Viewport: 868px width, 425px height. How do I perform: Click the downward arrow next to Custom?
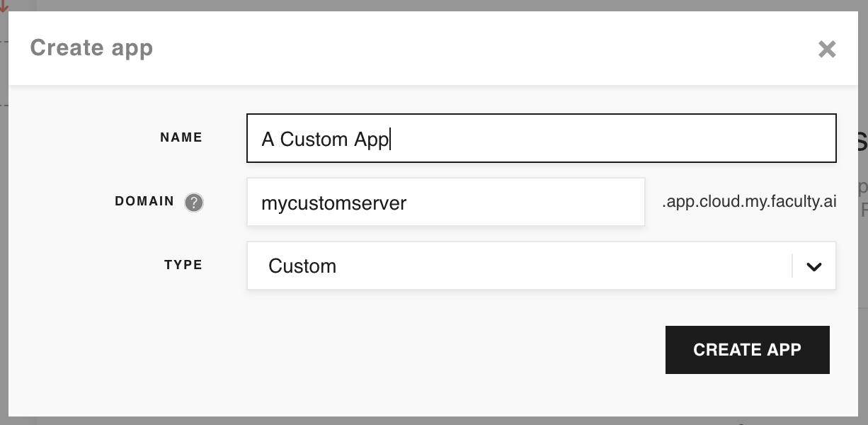pos(814,266)
